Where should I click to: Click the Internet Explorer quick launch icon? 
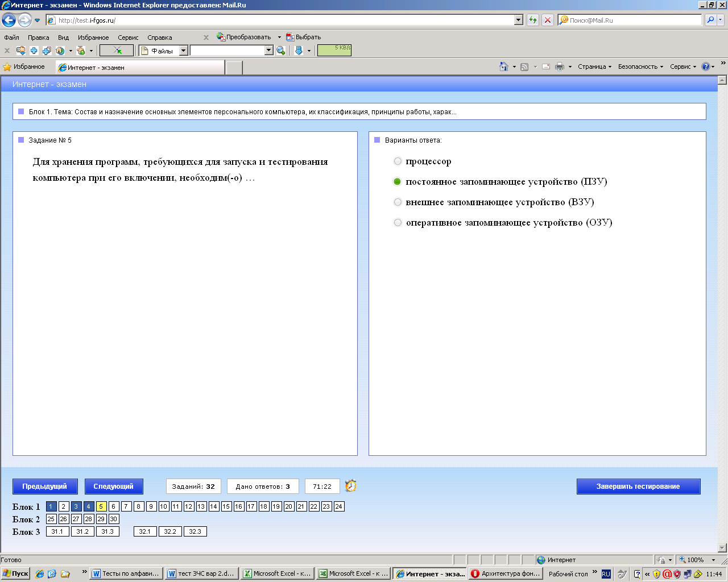pos(39,574)
